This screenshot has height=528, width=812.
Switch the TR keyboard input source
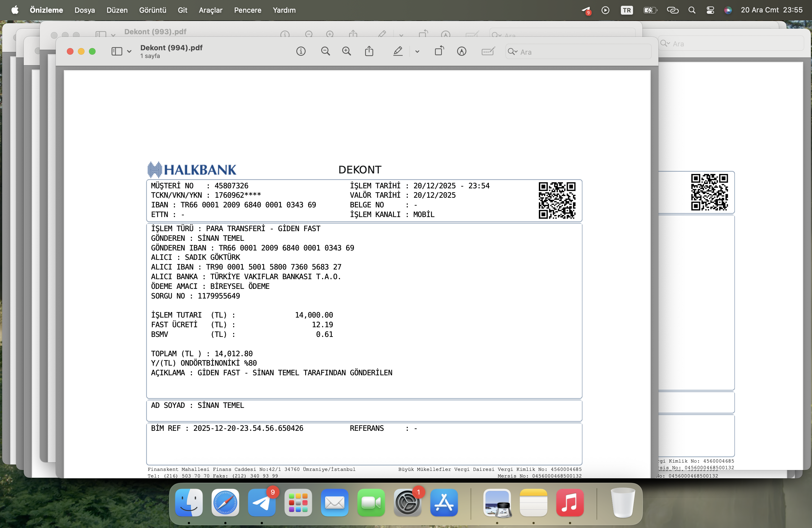coord(627,10)
